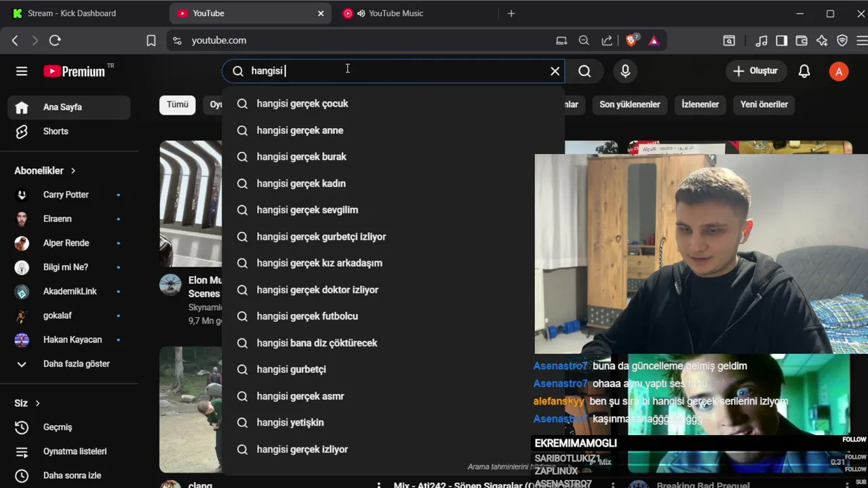This screenshot has height=488, width=868.
Task: Open a new browser tab
Action: pyautogui.click(x=511, y=13)
